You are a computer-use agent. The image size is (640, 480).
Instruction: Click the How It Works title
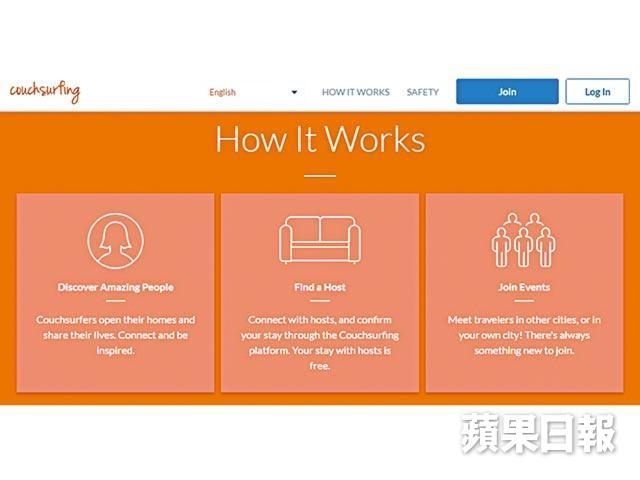pyautogui.click(x=320, y=140)
